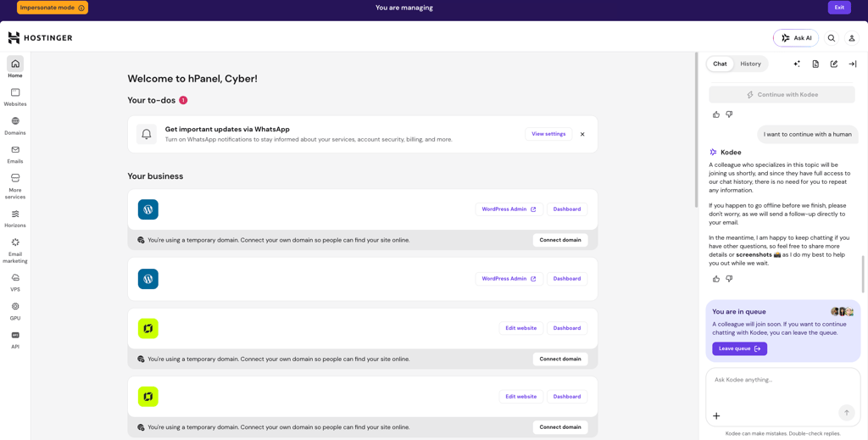The width and height of the screenshot is (868, 440).
Task: Click the chat panel scrollbar
Action: coord(863,274)
